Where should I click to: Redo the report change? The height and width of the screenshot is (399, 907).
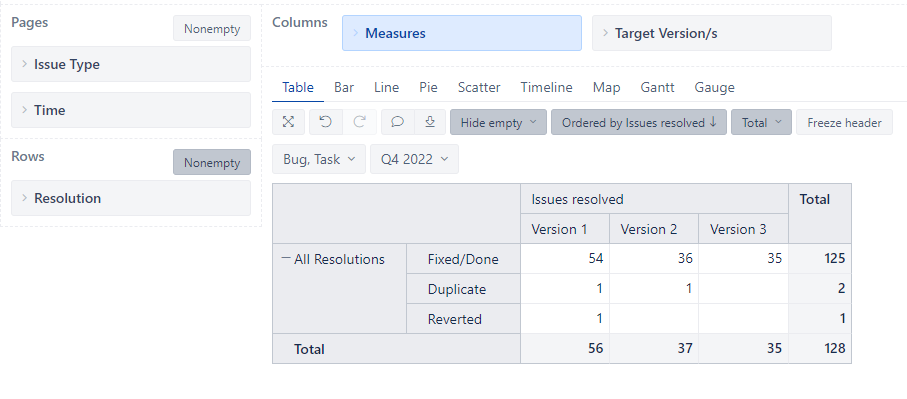[x=360, y=122]
